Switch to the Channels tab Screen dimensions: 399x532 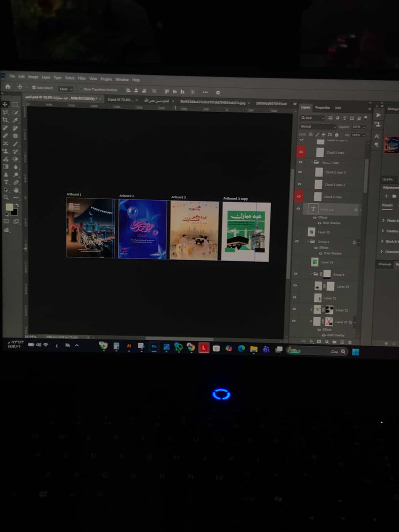coord(384,264)
